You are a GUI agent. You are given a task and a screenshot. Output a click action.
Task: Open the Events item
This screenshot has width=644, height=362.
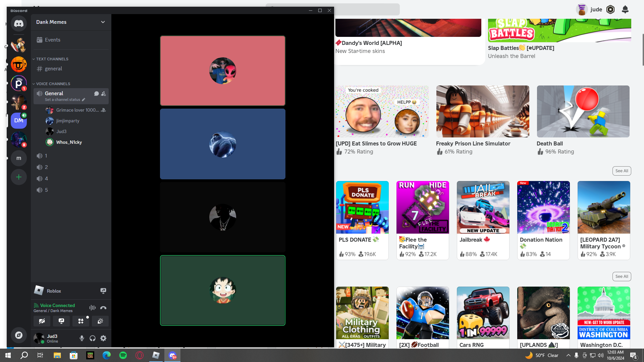(53, 40)
